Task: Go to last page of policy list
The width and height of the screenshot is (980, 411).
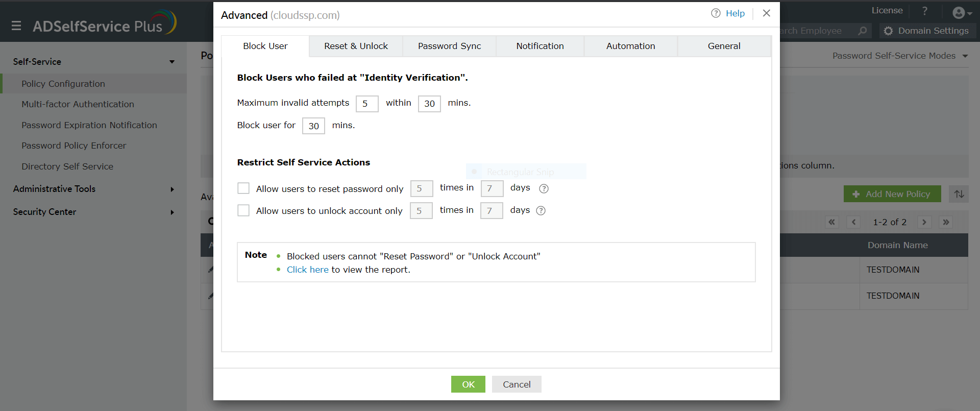Action: click(x=946, y=222)
